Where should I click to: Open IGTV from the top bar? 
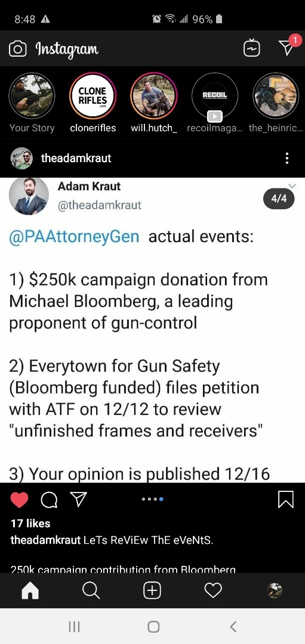[x=251, y=48]
